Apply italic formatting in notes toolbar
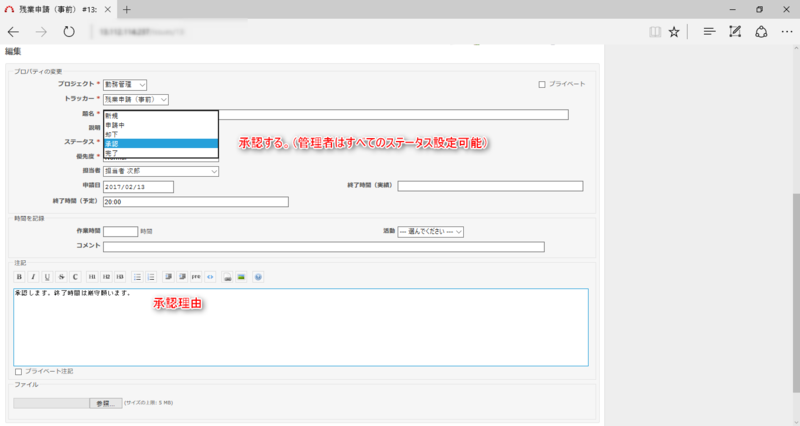Viewport: 800px width, 426px height. click(33, 277)
